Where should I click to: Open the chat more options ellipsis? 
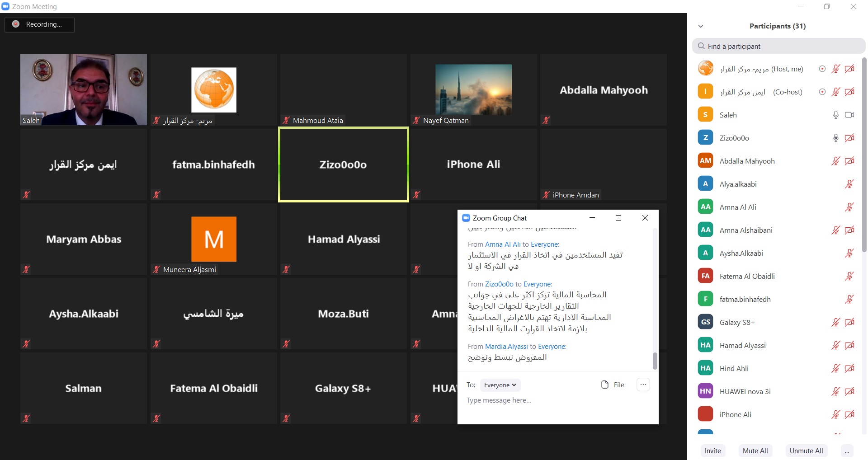[643, 385]
